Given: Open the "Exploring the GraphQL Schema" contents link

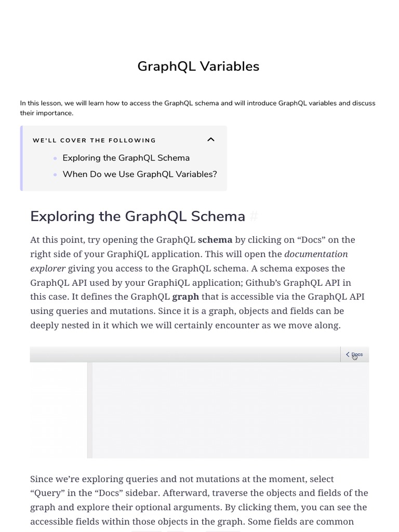Looking at the screenshot, I should click(x=126, y=158).
